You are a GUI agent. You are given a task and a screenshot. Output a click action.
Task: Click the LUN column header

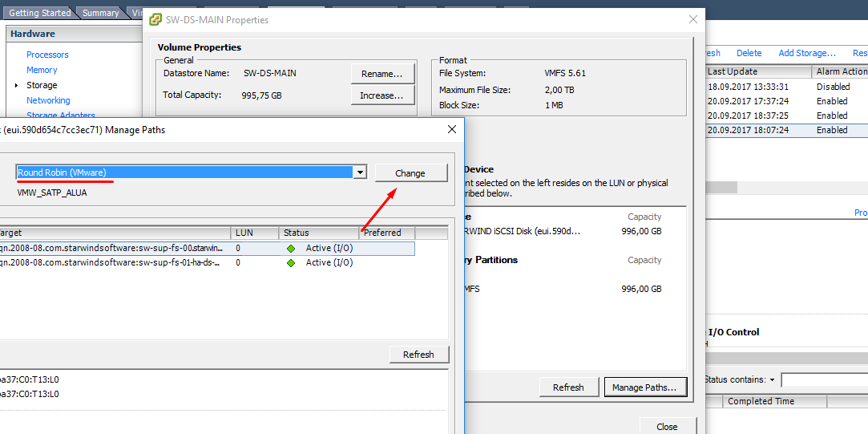click(253, 233)
